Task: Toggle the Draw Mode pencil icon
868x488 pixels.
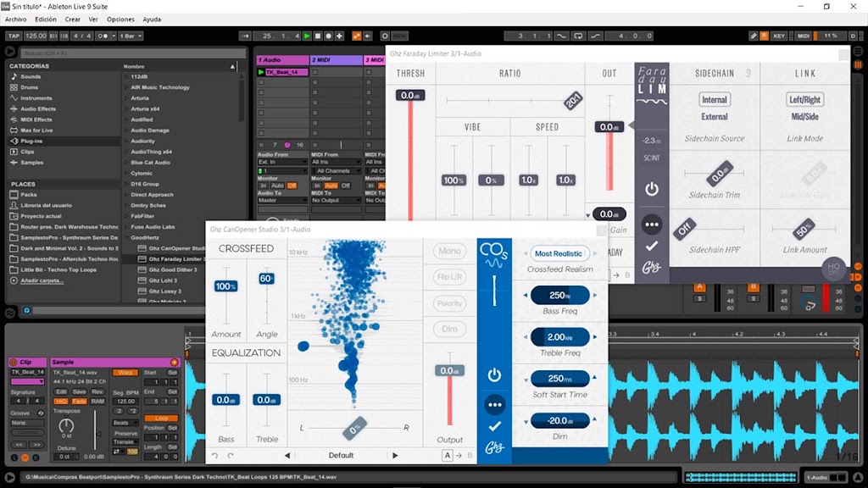Action: [x=754, y=36]
